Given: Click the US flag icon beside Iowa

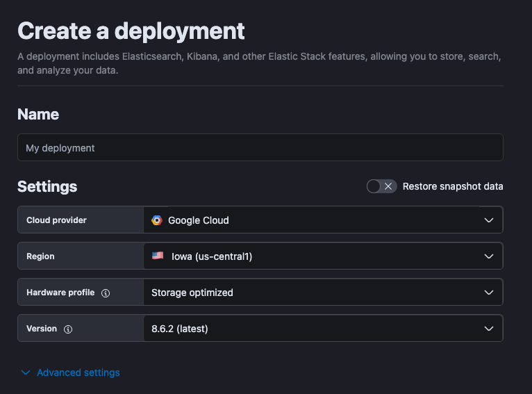Looking at the screenshot, I should tap(158, 256).
